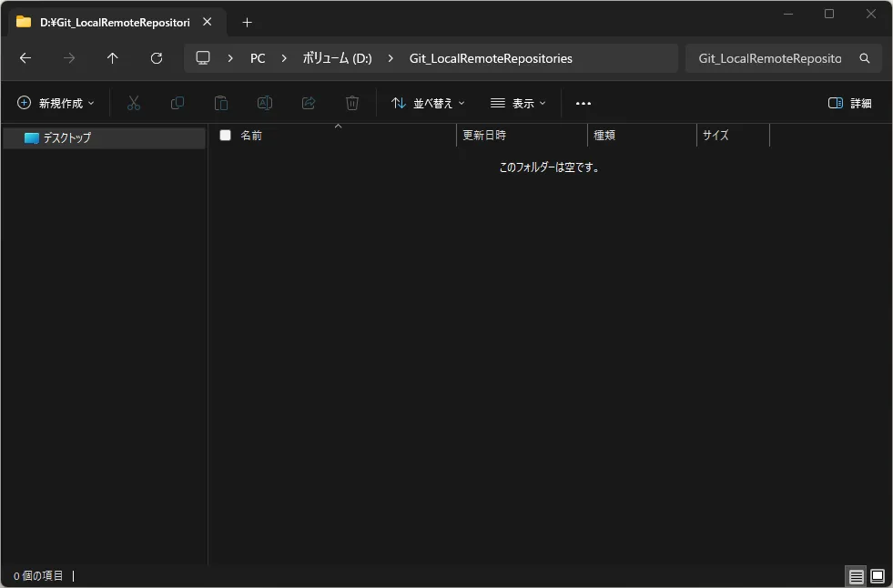This screenshot has height=588, width=893.
Task: Click the Share icon in toolbar
Action: 309,103
